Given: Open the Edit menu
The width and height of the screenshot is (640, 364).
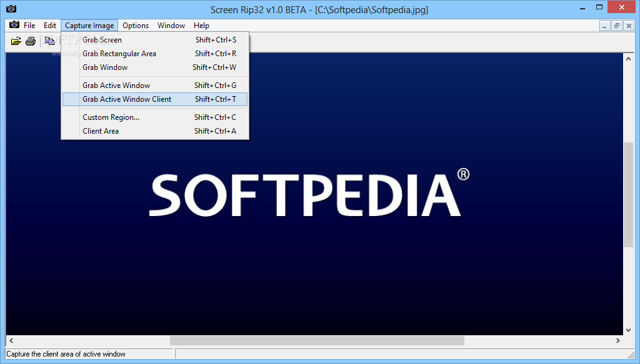Looking at the screenshot, I should pos(50,25).
